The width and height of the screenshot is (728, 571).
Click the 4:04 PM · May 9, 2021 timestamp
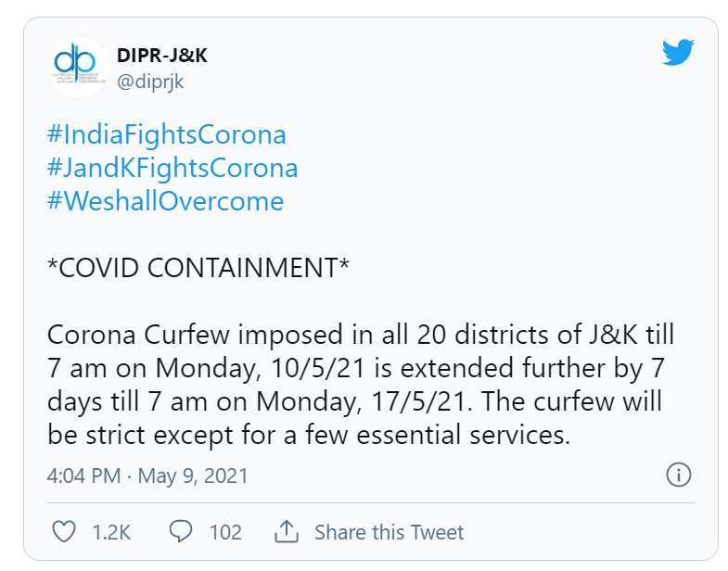(x=147, y=476)
